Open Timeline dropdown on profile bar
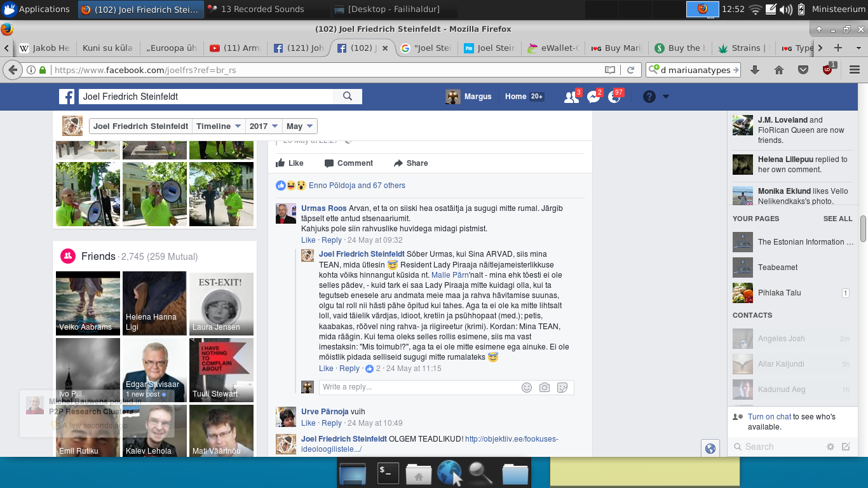This screenshot has width=868, height=488. click(x=219, y=126)
